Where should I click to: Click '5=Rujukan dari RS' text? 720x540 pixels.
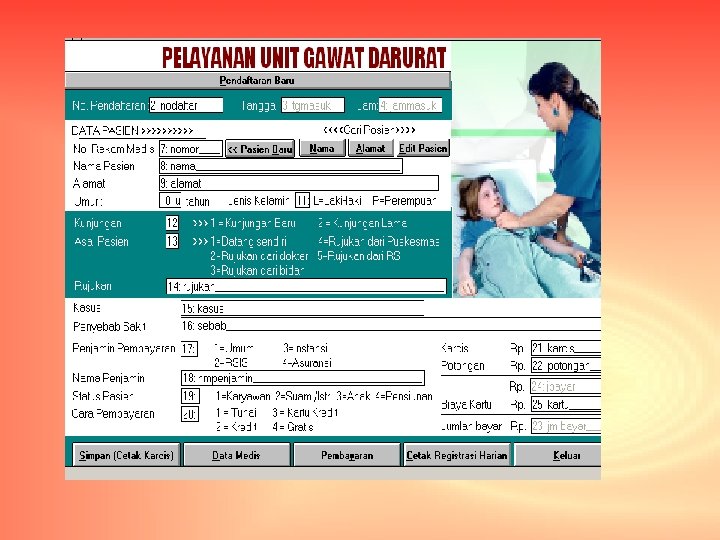359,256
